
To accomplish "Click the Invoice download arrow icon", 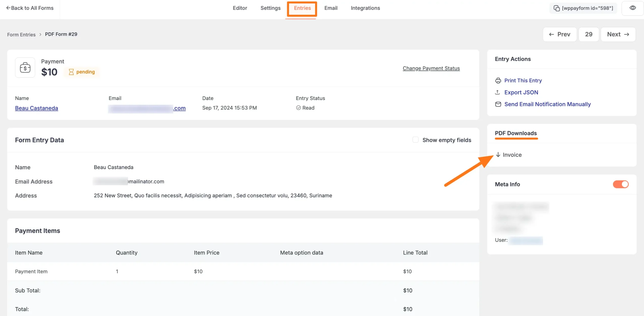I will [498, 155].
